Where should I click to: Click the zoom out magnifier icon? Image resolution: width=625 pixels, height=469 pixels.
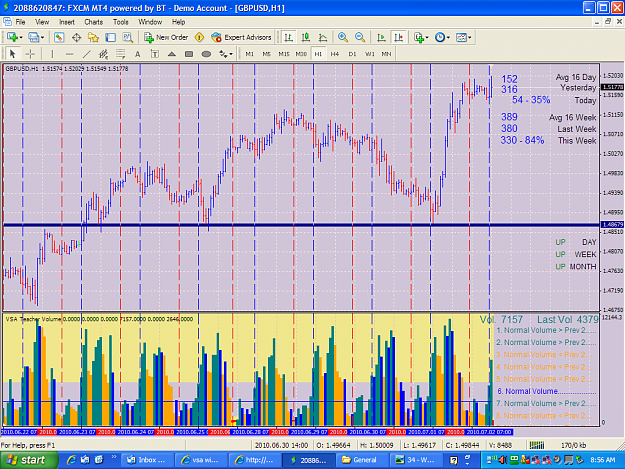pyautogui.click(x=360, y=37)
